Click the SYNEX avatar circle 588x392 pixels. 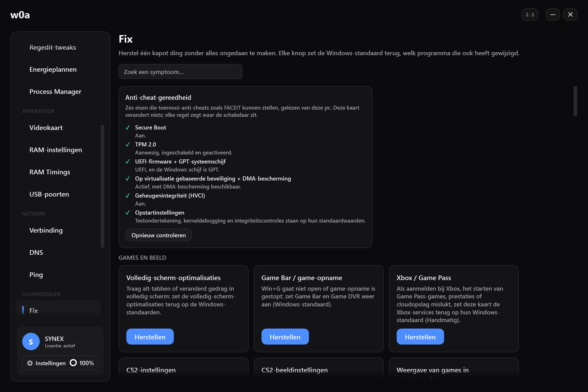pos(31,341)
